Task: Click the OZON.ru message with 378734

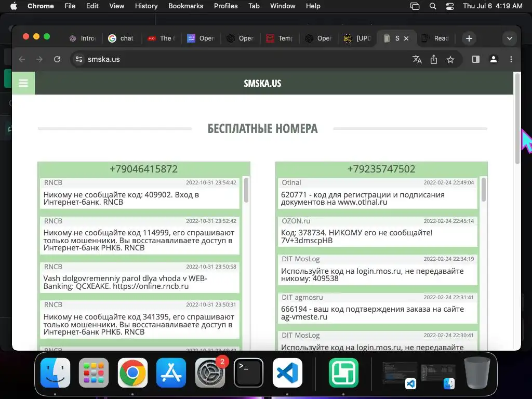Action: point(378,232)
